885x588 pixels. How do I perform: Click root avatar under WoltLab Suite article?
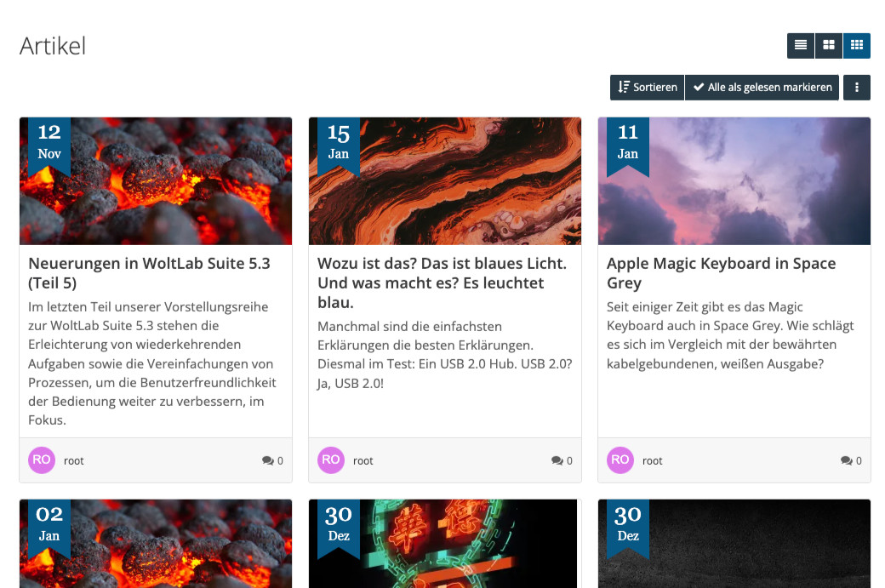[x=42, y=460]
